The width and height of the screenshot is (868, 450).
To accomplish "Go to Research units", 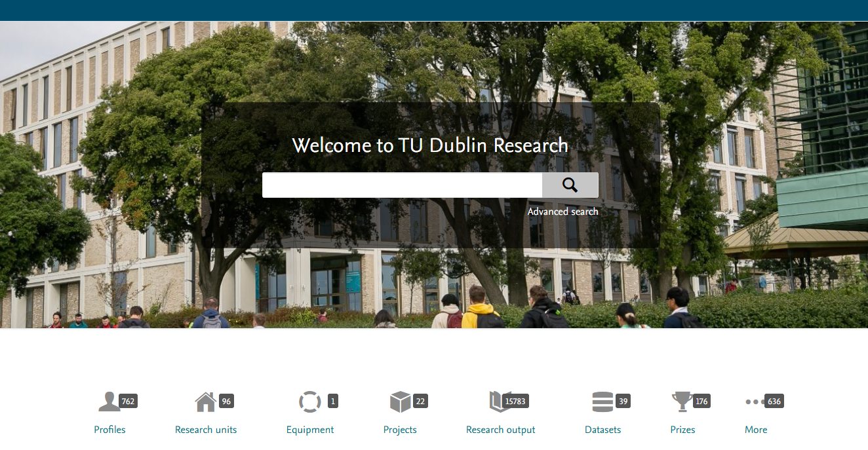I will click(x=206, y=430).
